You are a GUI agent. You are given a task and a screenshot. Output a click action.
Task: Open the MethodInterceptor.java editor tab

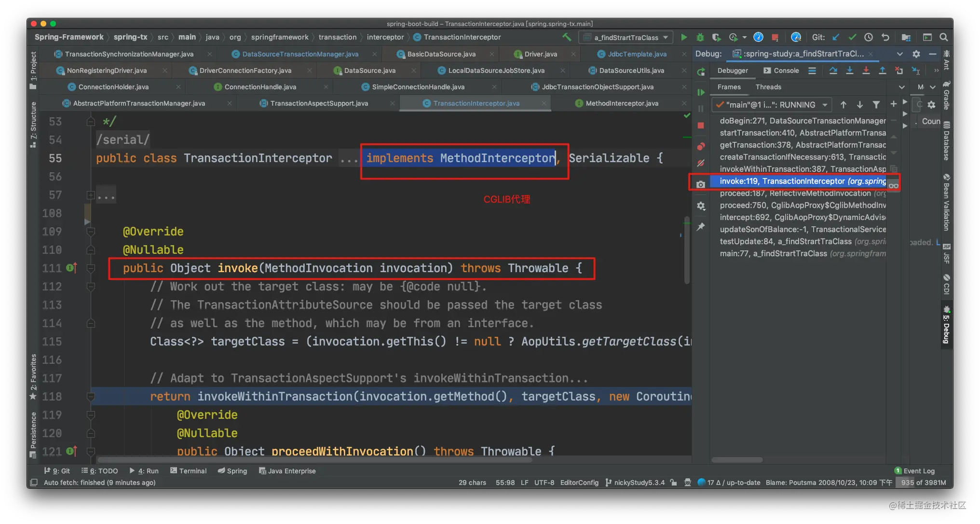622,103
